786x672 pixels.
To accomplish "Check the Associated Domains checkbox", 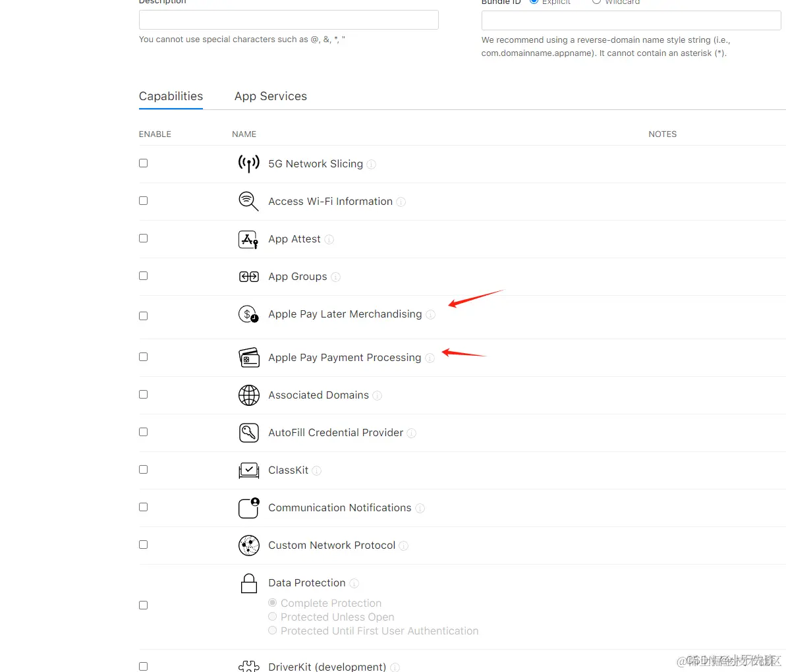I will pyautogui.click(x=144, y=395).
